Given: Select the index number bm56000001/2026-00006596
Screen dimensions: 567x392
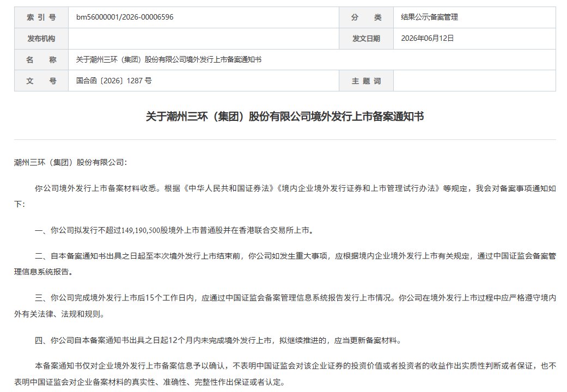Looking at the screenshot, I should [125, 17].
